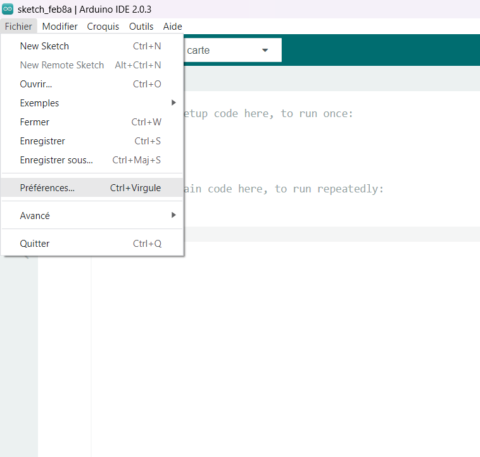Expand the Exemples submenu
Viewport: 480px width, 457px height.
coord(92,103)
